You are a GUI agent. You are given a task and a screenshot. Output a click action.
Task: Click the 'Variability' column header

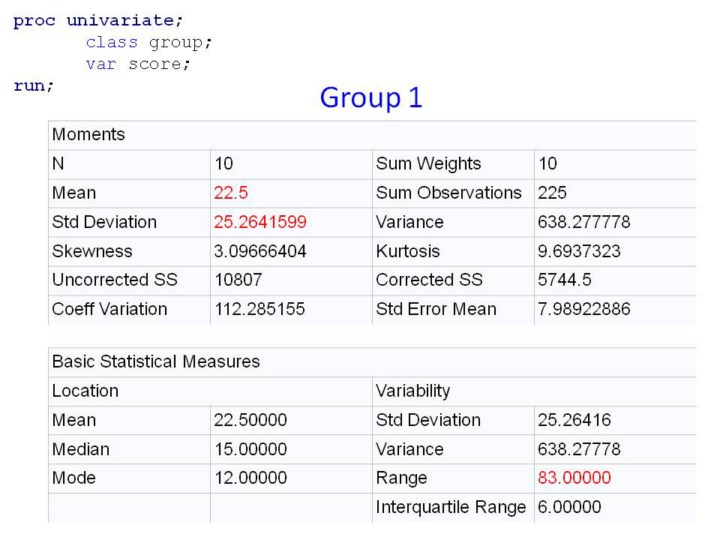tap(413, 391)
